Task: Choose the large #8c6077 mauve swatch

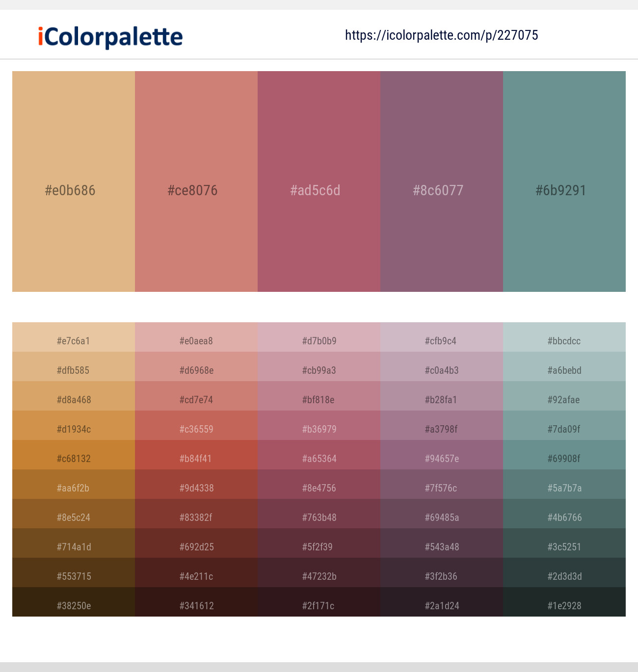Action: coord(442,181)
